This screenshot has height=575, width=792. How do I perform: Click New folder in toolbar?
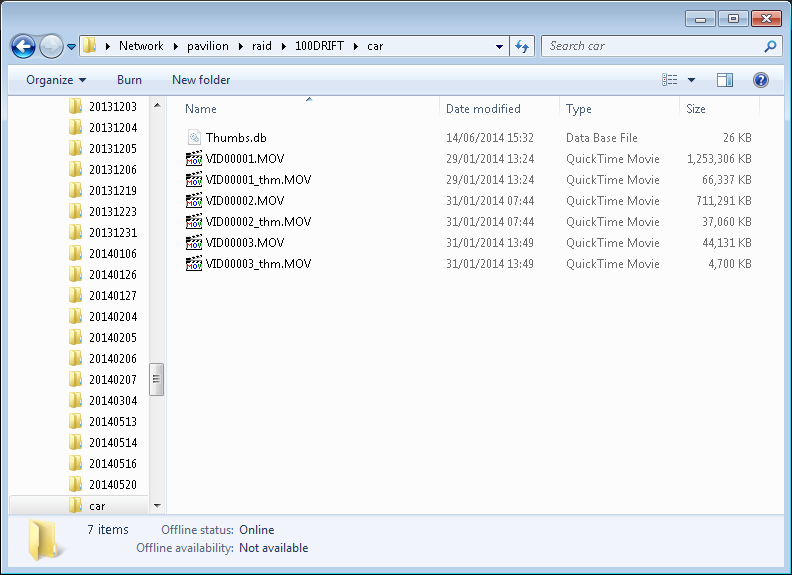(201, 80)
